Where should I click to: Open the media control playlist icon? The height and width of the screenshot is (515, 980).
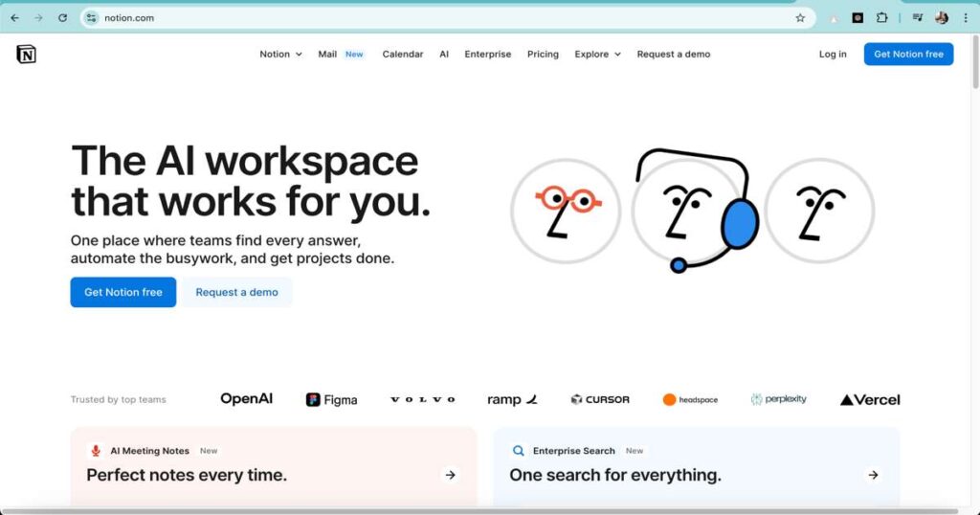point(918,18)
